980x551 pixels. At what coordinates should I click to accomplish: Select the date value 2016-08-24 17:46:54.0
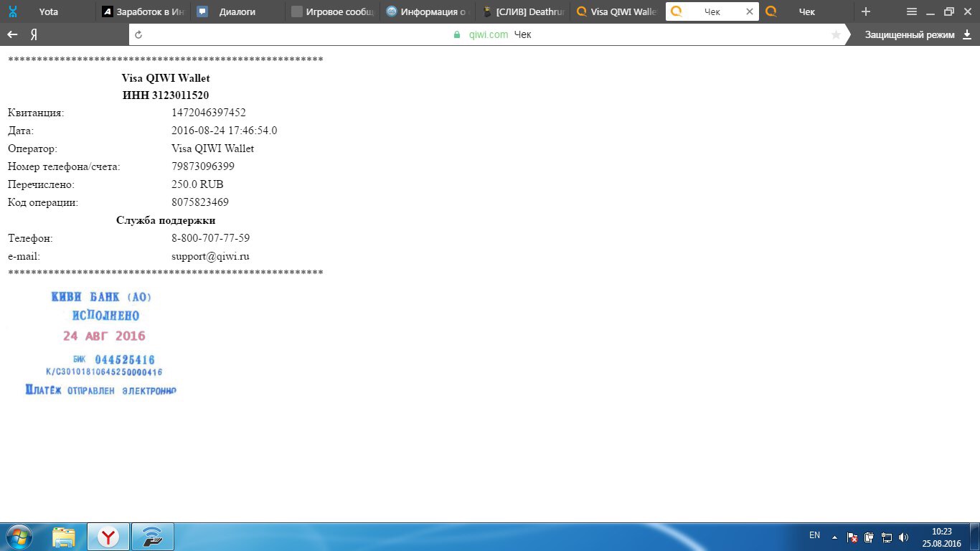224,131
